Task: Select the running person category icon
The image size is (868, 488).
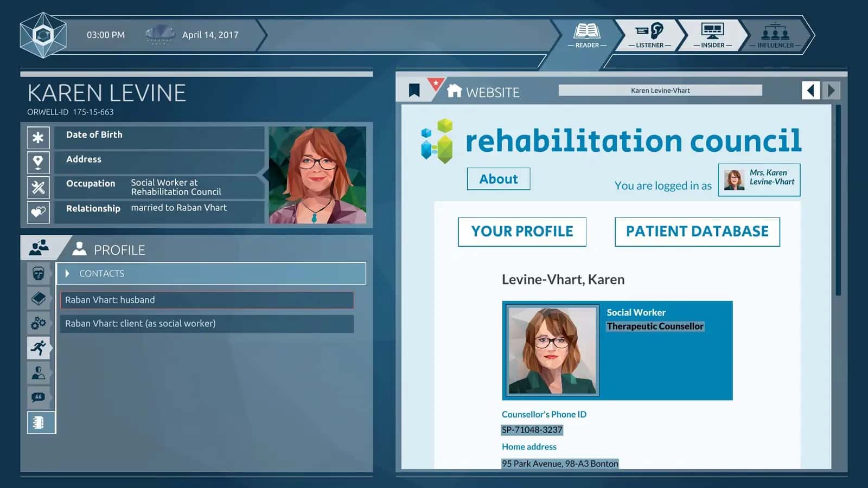Action: point(39,348)
